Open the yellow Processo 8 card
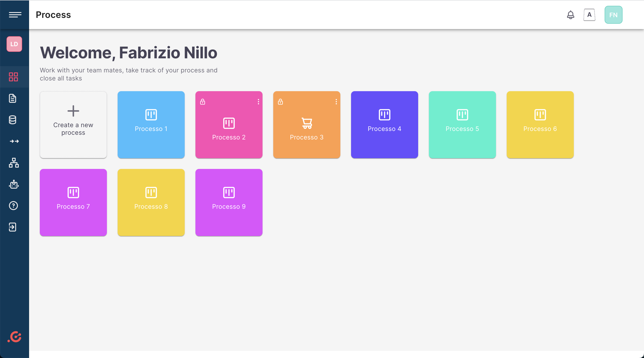Image resolution: width=644 pixels, height=358 pixels. (x=151, y=202)
